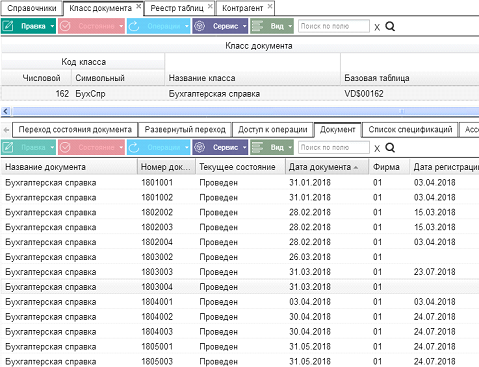Click the upper Операции refresh icon
The width and height of the screenshot is (479, 367).
click(x=134, y=26)
